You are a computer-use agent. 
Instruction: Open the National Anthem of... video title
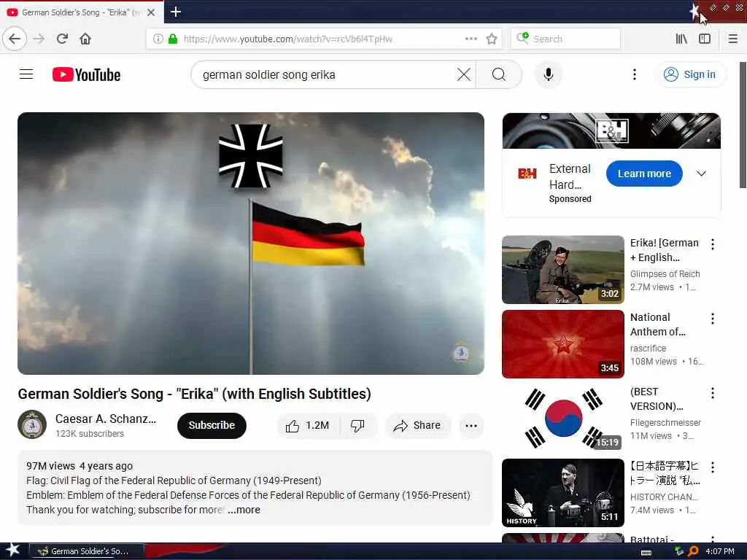point(657,324)
